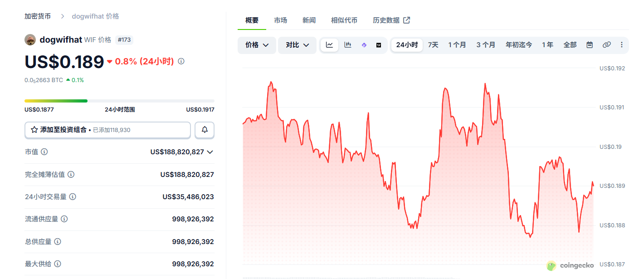Click the 流通供应量 value 998,926,392
Viewport: 644px width, 279px height.
193,219
